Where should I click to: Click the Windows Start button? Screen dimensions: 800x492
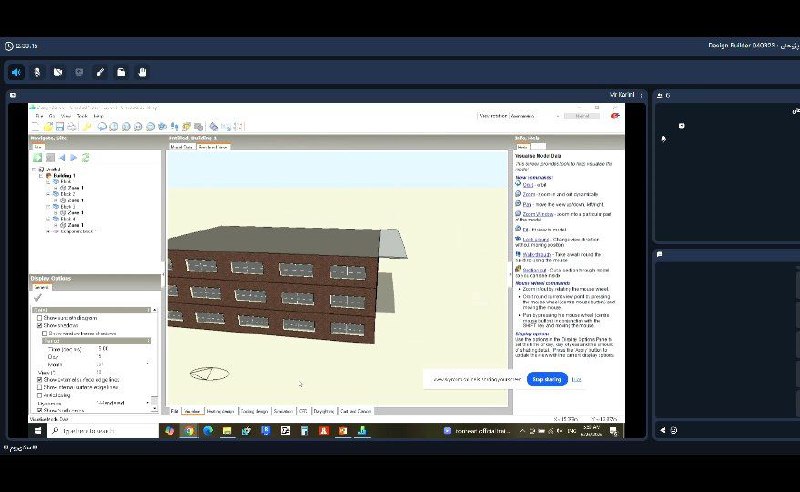pyautogui.click(x=38, y=431)
